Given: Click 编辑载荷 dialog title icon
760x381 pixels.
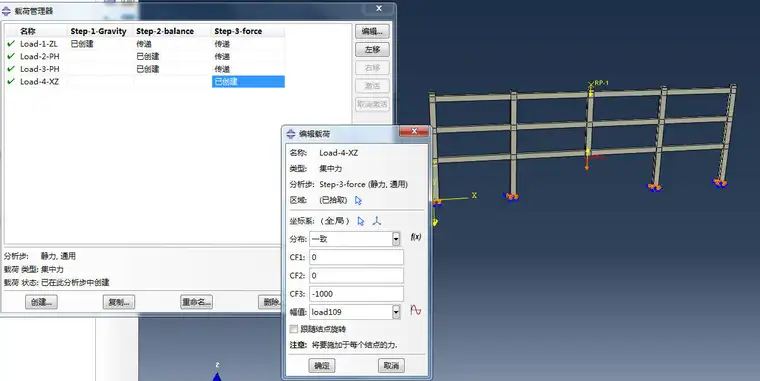Looking at the screenshot, I should [x=291, y=134].
